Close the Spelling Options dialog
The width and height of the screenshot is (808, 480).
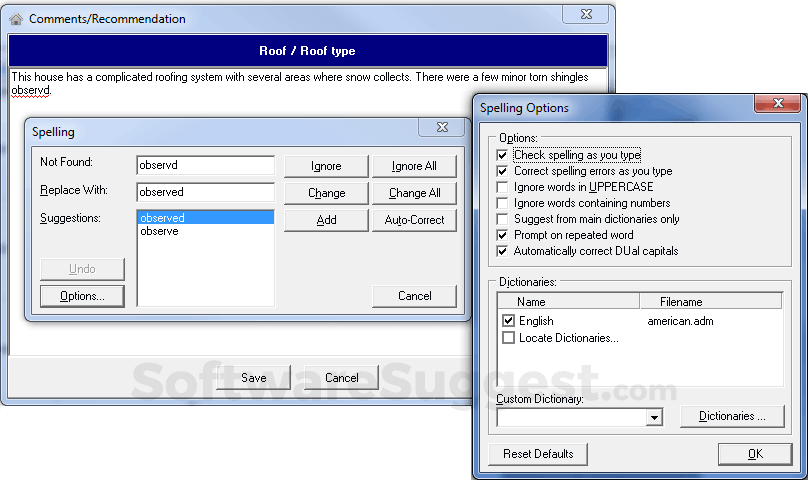coord(778,103)
